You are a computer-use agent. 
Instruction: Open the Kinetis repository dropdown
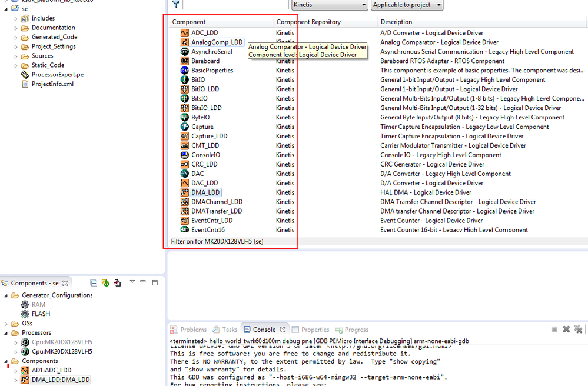click(x=330, y=5)
